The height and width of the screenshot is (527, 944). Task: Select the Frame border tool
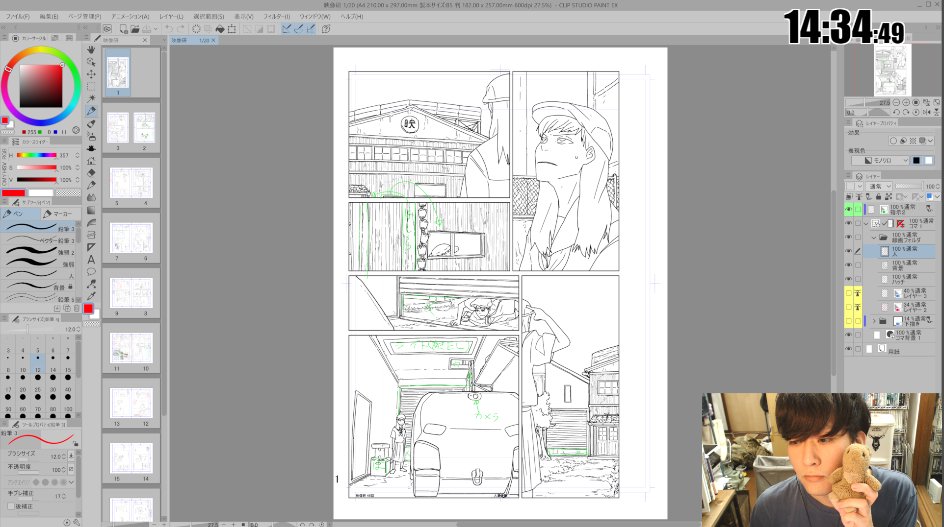(91, 235)
